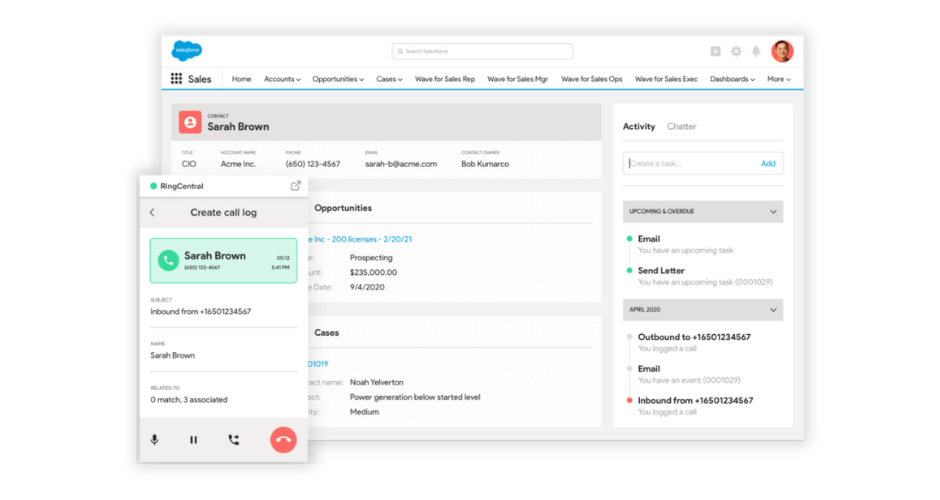Open the April 2020 Email event

(649, 369)
